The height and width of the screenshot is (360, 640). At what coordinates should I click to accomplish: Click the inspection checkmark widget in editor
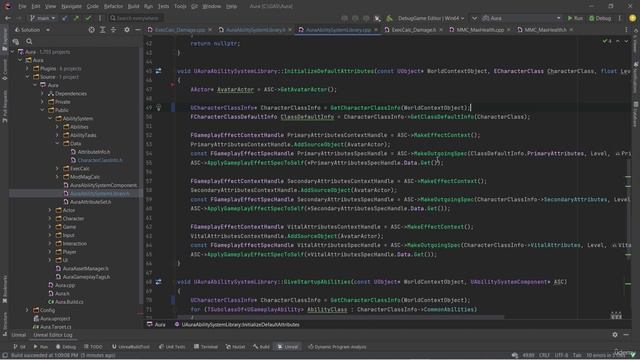607,41
